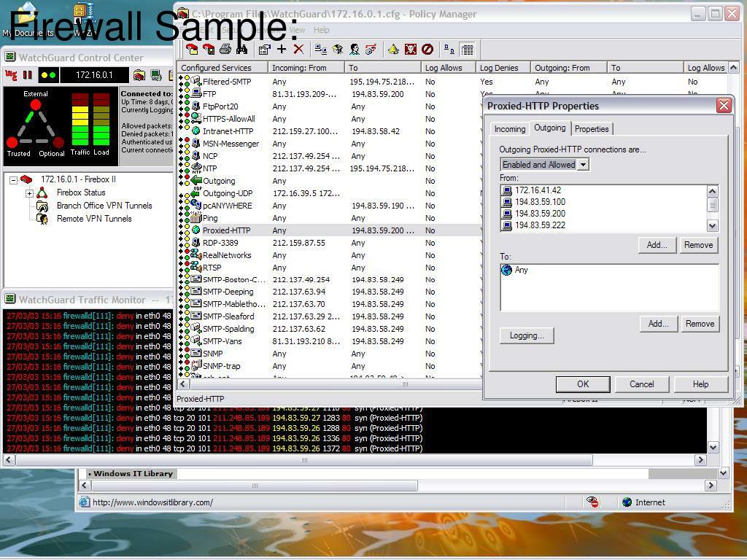
Task: Click the Load level meter in Control Center
Action: click(101, 119)
